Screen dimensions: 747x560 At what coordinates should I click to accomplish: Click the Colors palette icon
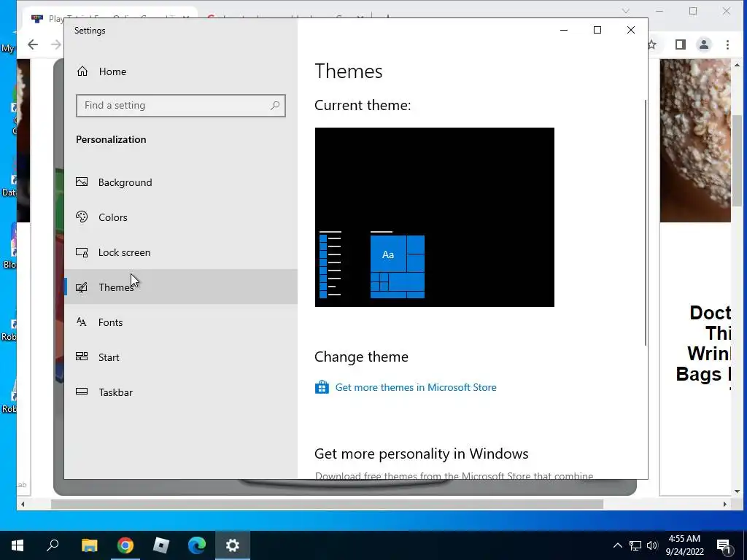click(x=82, y=217)
